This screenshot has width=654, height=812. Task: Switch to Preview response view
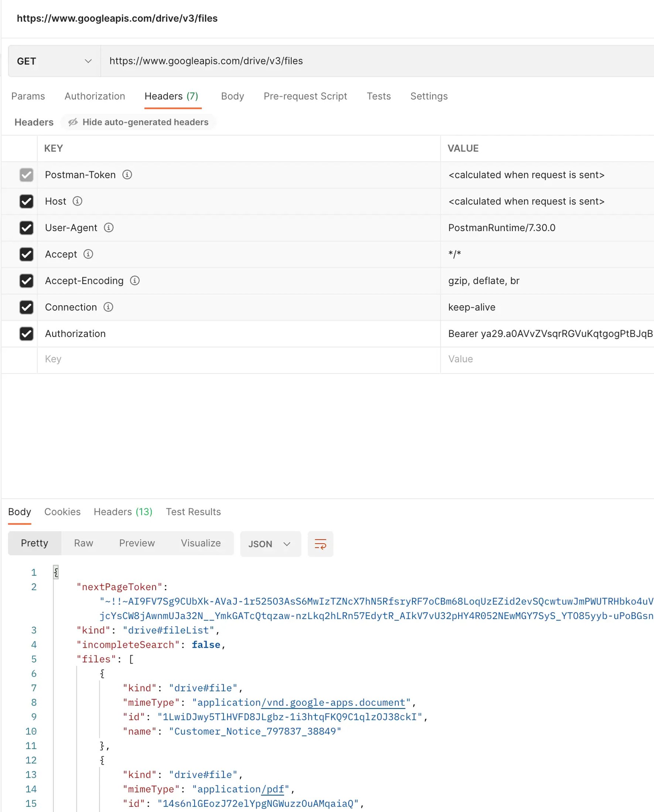[137, 543]
